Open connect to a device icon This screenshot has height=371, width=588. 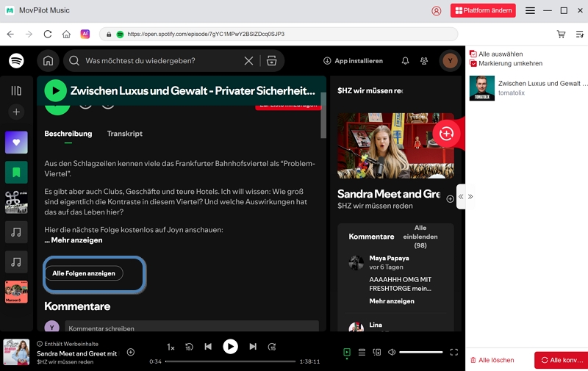click(x=377, y=352)
